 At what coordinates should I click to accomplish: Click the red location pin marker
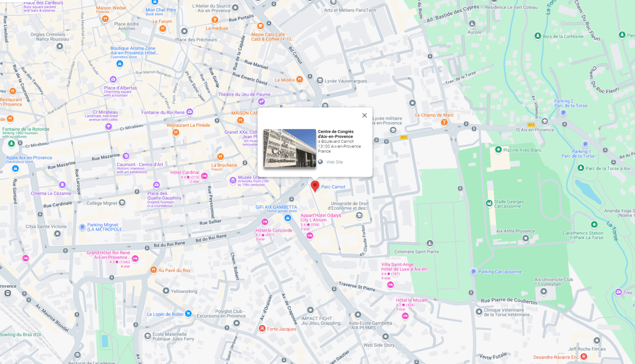click(x=315, y=186)
